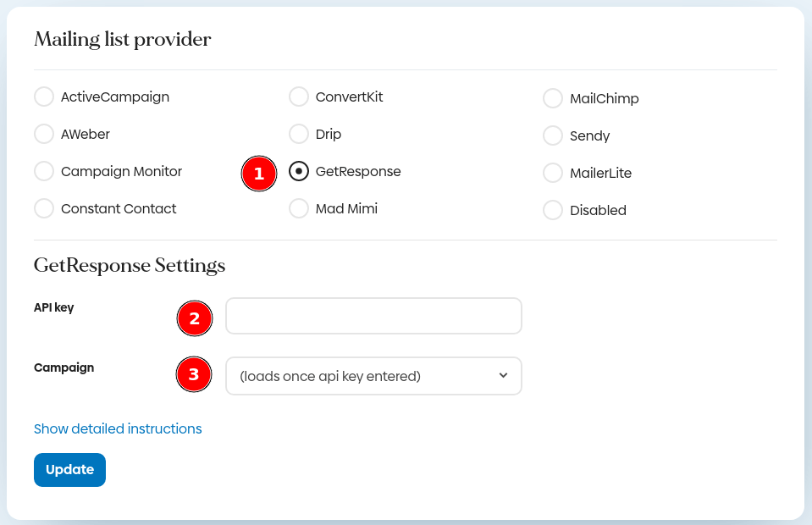
Task: Open the Campaign dropdown
Action: [x=373, y=376]
